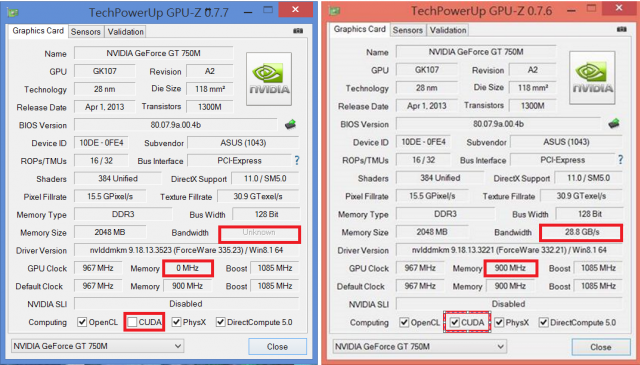Toggle OpenCL checkbox in GPU-Z 0.7.7

tap(82, 322)
